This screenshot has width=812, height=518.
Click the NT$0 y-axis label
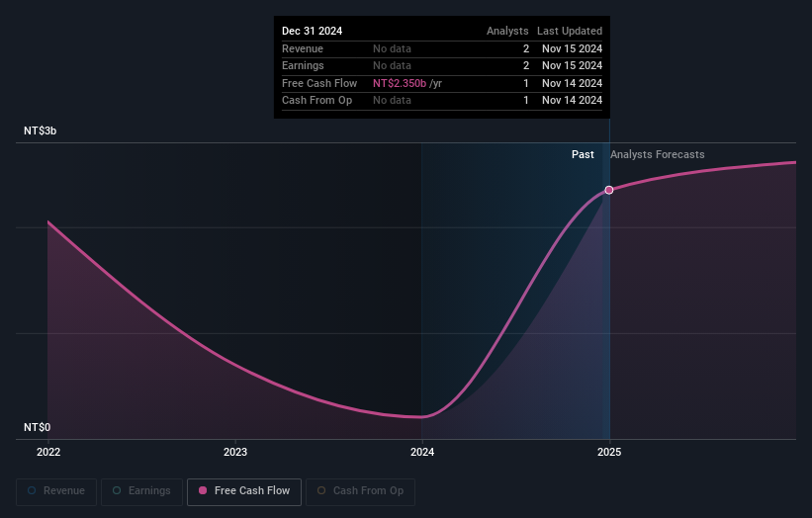38,427
